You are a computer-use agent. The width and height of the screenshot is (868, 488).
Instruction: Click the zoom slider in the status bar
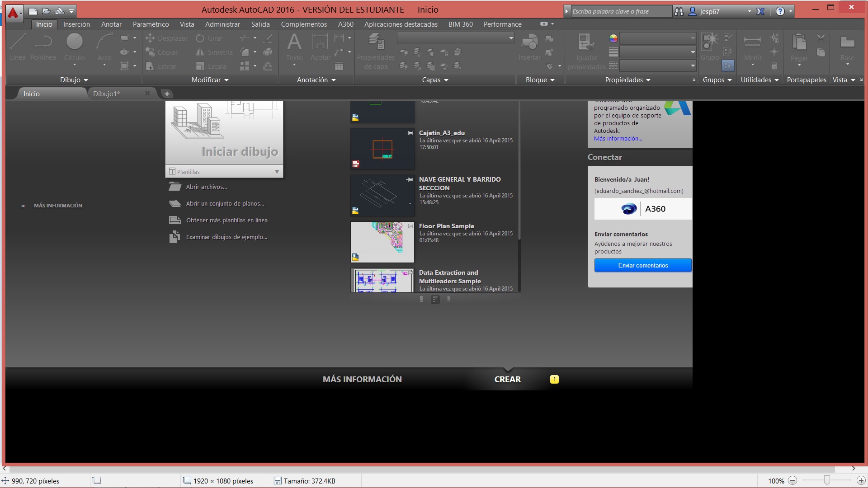click(x=827, y=481)
